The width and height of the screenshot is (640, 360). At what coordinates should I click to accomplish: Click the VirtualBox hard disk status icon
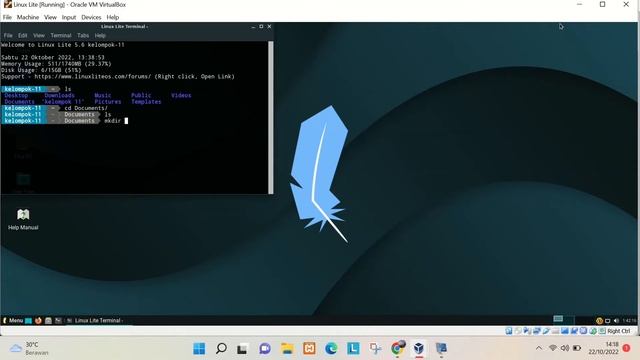tap(509, 331)
